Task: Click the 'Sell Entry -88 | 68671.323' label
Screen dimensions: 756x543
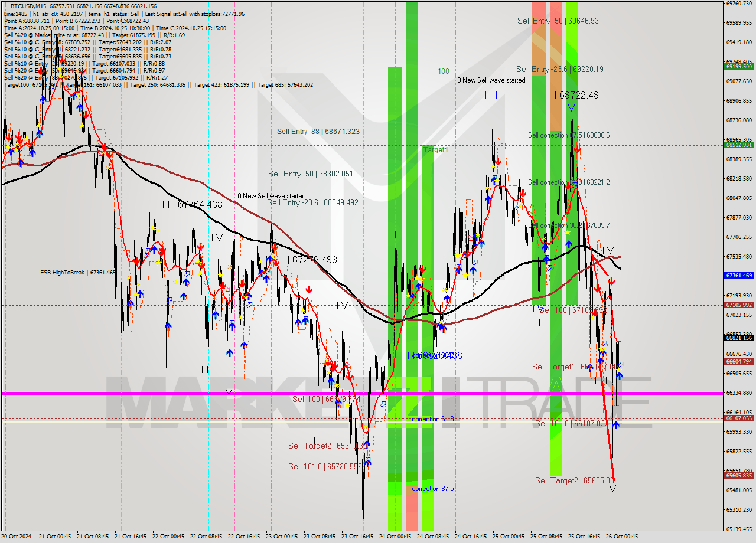Action: [318, 132]
